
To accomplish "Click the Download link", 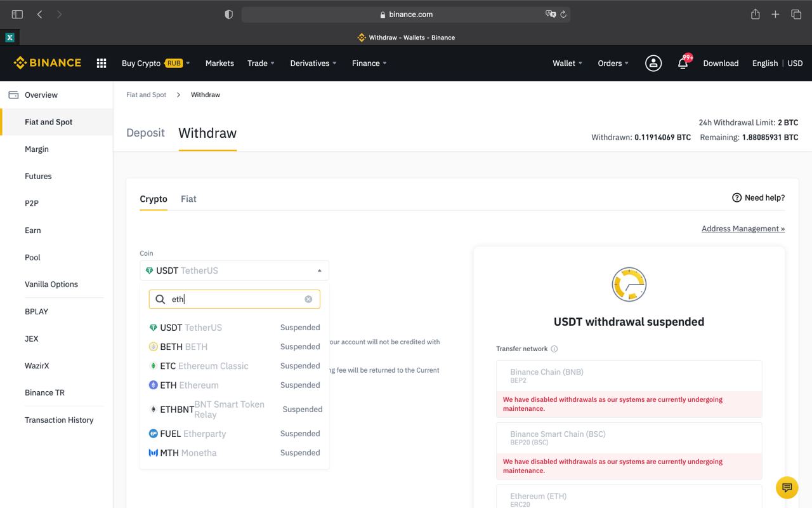I will click(721, 63).
